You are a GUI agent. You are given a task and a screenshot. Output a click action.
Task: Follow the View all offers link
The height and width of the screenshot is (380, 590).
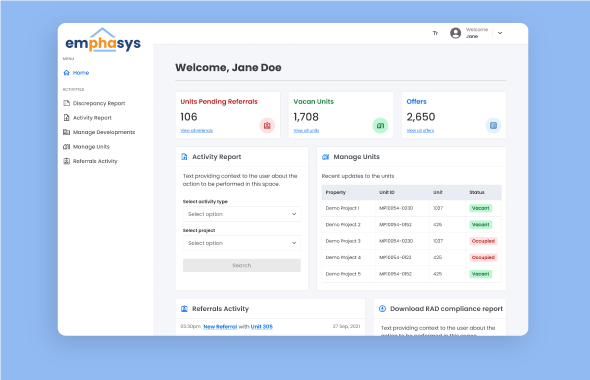(x=420, y=131)
